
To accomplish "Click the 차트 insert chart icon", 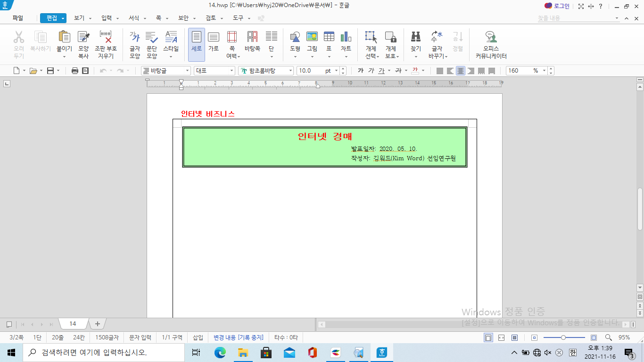I will pos(346,37).
